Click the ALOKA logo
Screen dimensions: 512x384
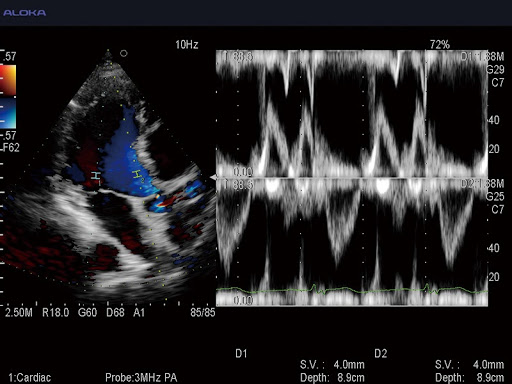point(24,13)
